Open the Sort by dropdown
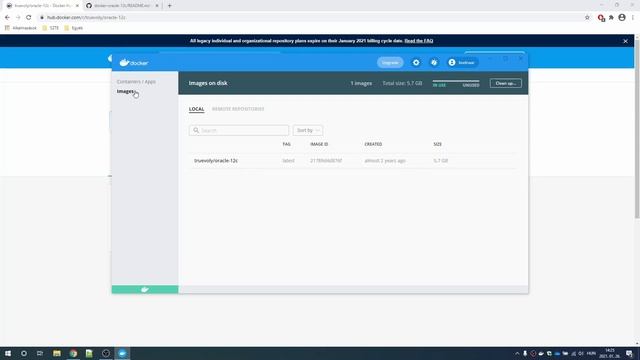 tap(307, 130)
